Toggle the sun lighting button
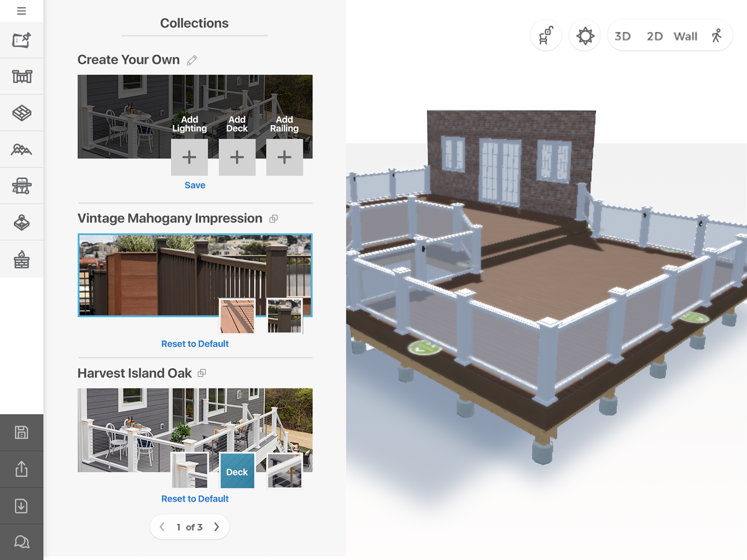This screenshot has width=747, height=560. [585, 36]
